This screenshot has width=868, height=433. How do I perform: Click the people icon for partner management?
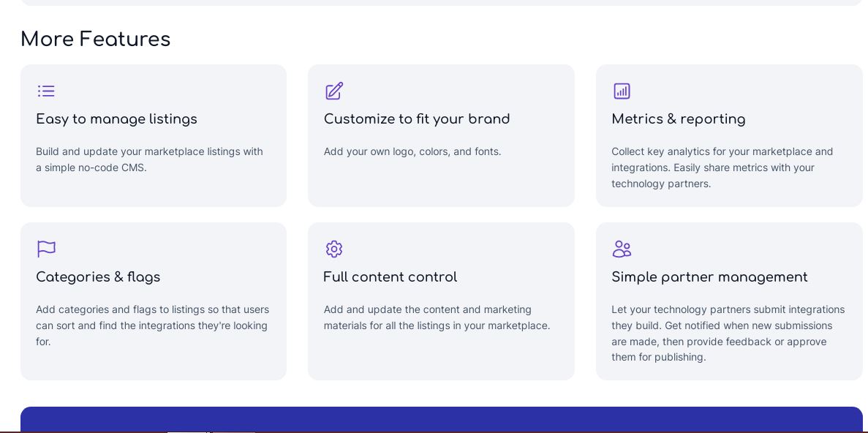pyautogui.click(x=622, y=249)
